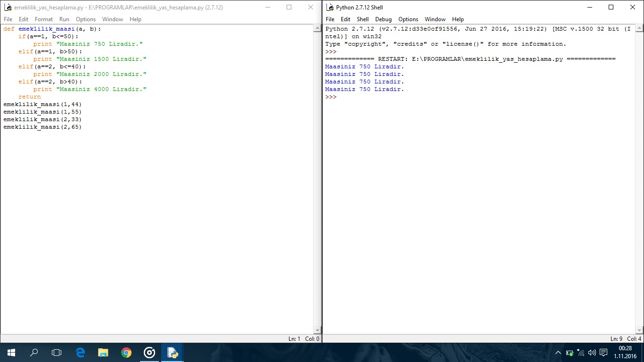The image size is (644, 362).
Task: Close the Python 2.7.12 Shell window
Action: (633, 8)
